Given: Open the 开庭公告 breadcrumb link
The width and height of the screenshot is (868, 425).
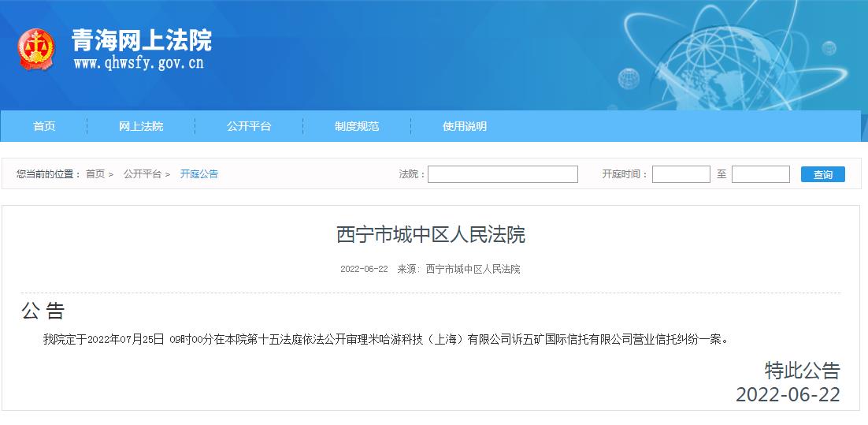Looking at the screenshot, I should pos(199,174).
